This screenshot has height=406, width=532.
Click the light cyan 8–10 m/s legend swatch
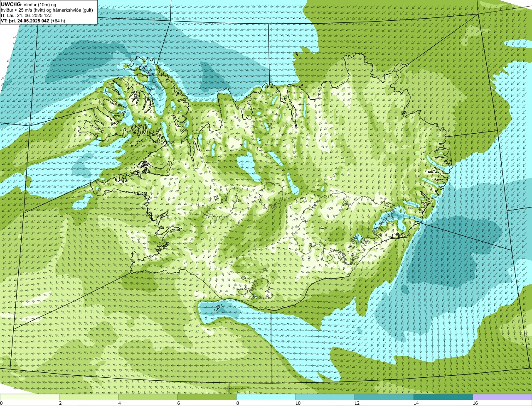pyautogui.click(x=266, y=397)
